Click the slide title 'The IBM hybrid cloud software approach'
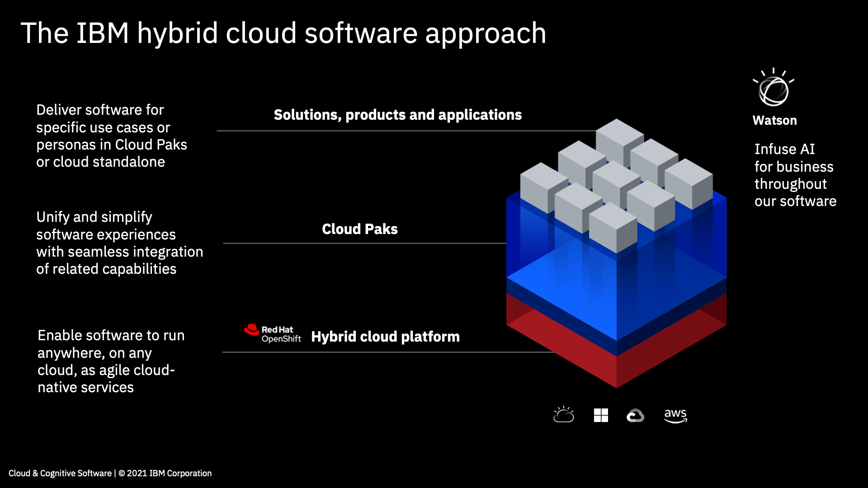Screen dimensions: 868x488 [x=283, y=33]
